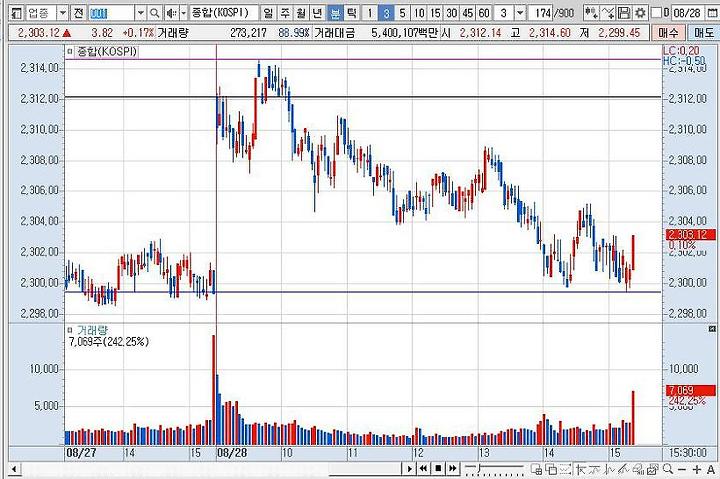Viewport: 720px width, 479px height.
Task: Choose the 15-minute interval button
Action: (435, 13)
